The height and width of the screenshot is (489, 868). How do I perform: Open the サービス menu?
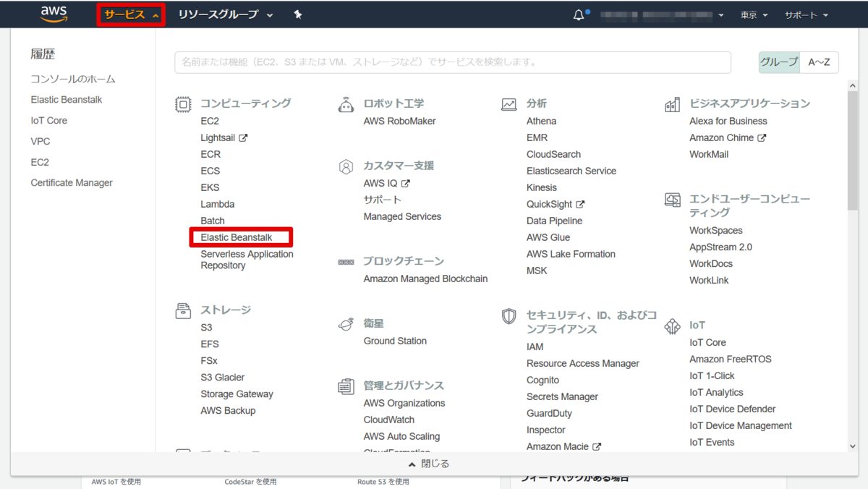coord(129,14)
